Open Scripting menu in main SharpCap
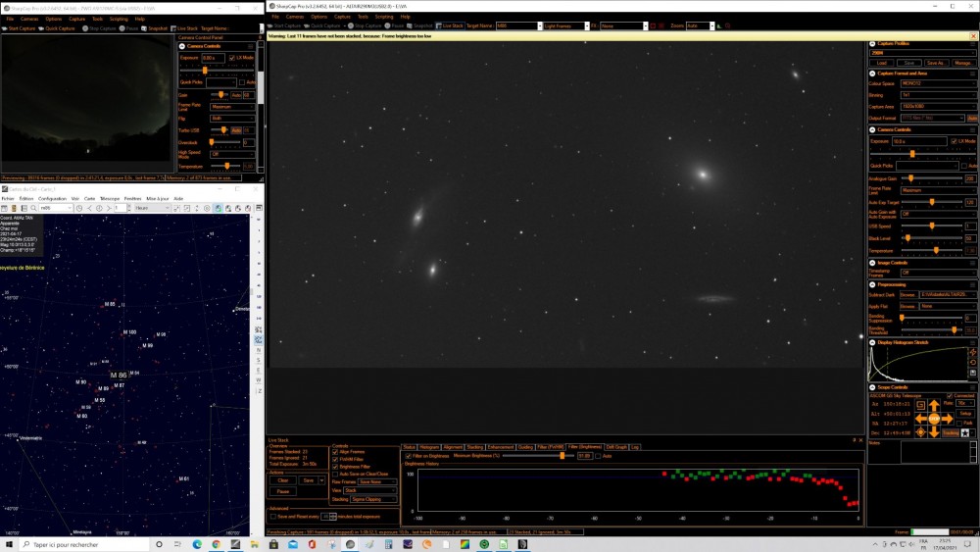This screenshot has height=552, width=980. click(x=384, y=17)
